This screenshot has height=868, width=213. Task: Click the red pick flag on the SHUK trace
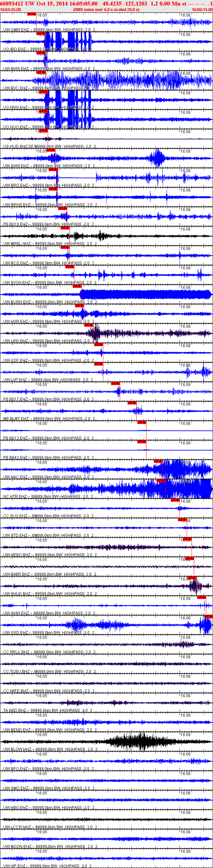pos(192,578)
